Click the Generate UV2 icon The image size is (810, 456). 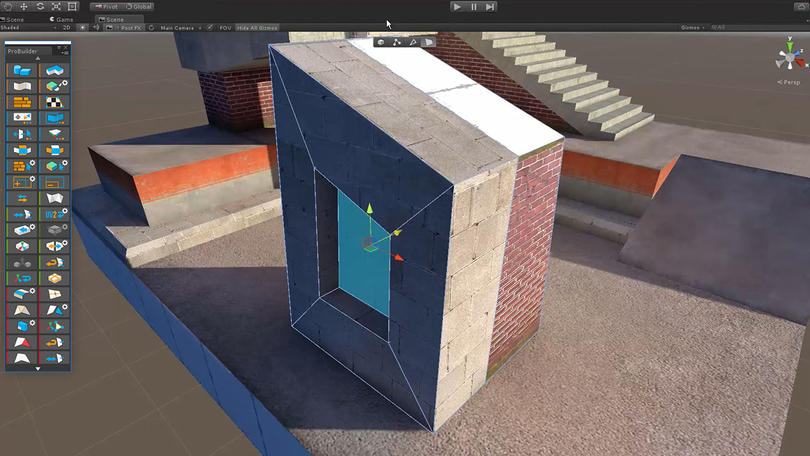[54, 214]
